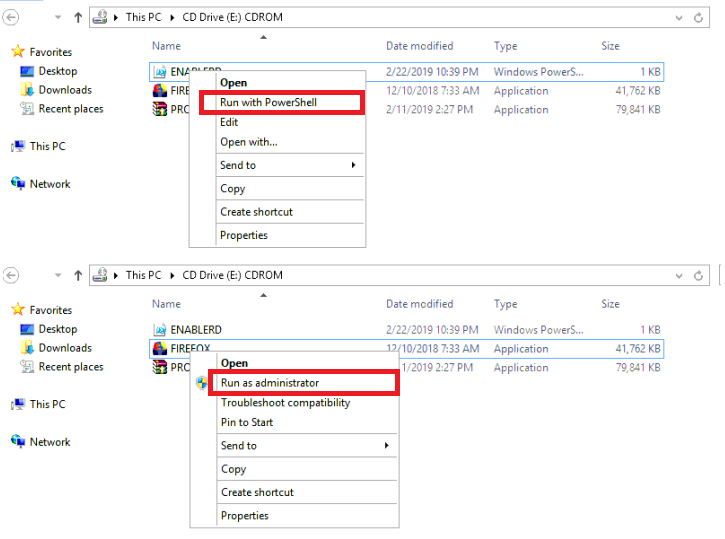Click the refresh icon in top address bar

click(698, 18)
